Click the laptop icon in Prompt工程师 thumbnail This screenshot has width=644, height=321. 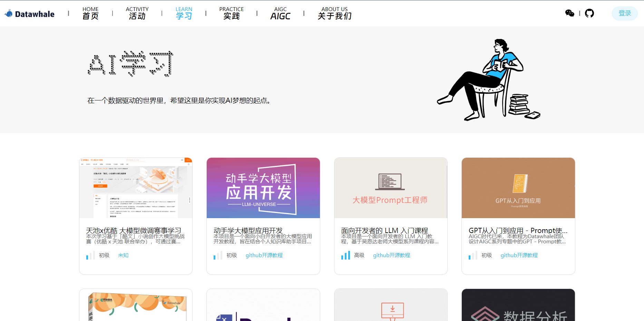coord(390,182)
